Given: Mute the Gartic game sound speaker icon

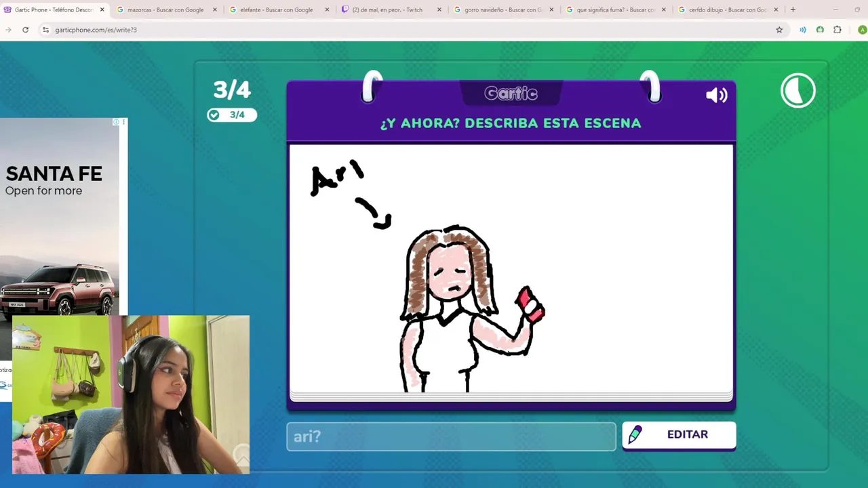Looking at the screenshot, I should click(716, 96).
